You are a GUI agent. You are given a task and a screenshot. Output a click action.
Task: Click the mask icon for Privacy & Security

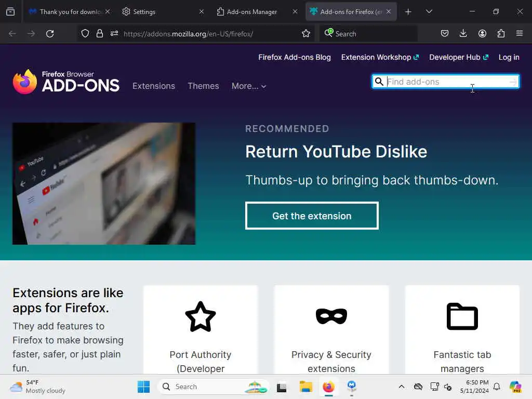click(331, 316)
